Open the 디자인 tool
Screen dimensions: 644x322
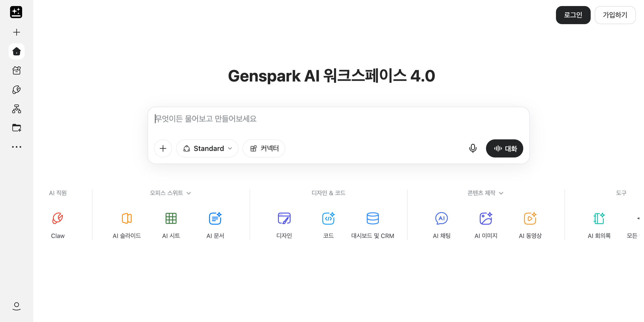pyautogui.click(x=284, y=225)
